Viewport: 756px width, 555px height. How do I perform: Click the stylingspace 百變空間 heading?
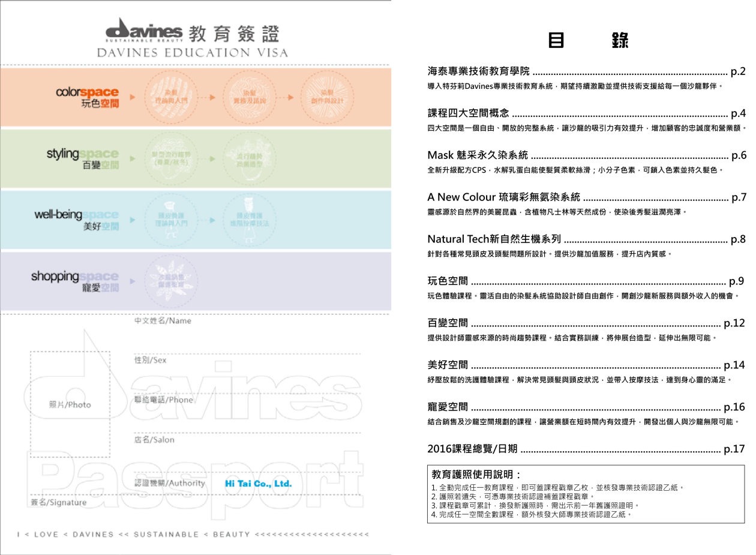83,159
